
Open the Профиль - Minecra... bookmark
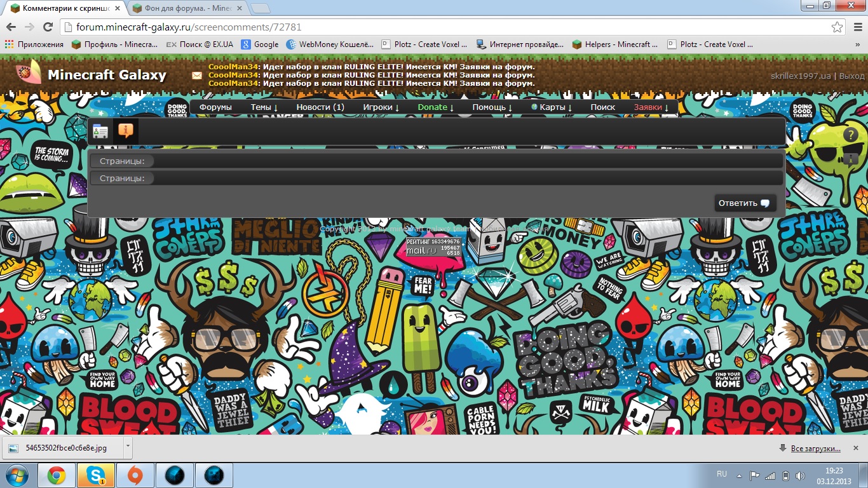pyautogui.click(x=114, y=44)
